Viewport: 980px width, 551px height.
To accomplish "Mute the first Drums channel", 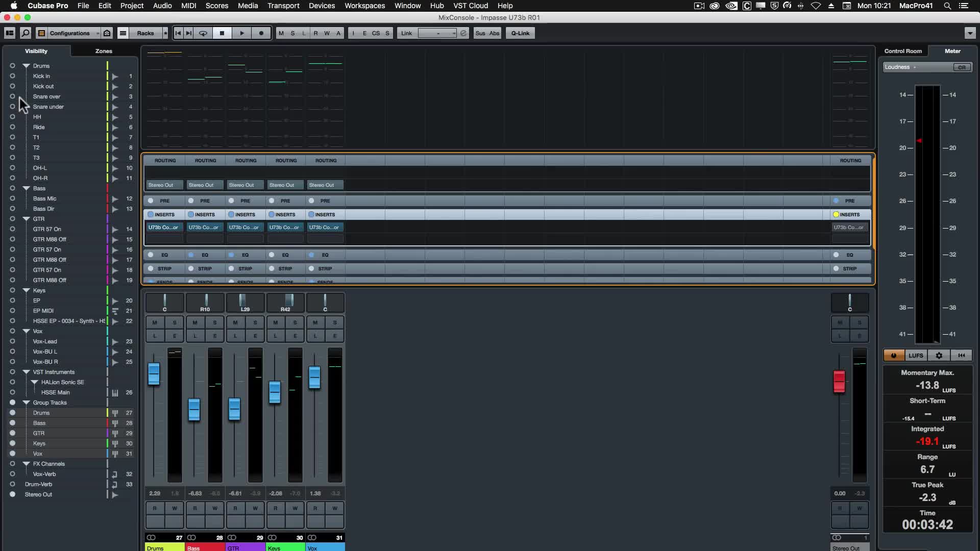I will 155,322.
